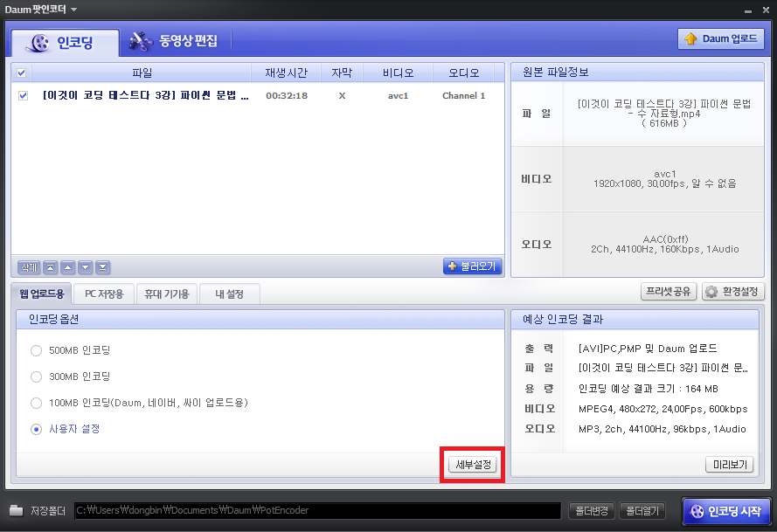The height and width of the screenshot is (532, 777).
Task: Move selected file to bottom of list
Action: [x=102, y=267]
